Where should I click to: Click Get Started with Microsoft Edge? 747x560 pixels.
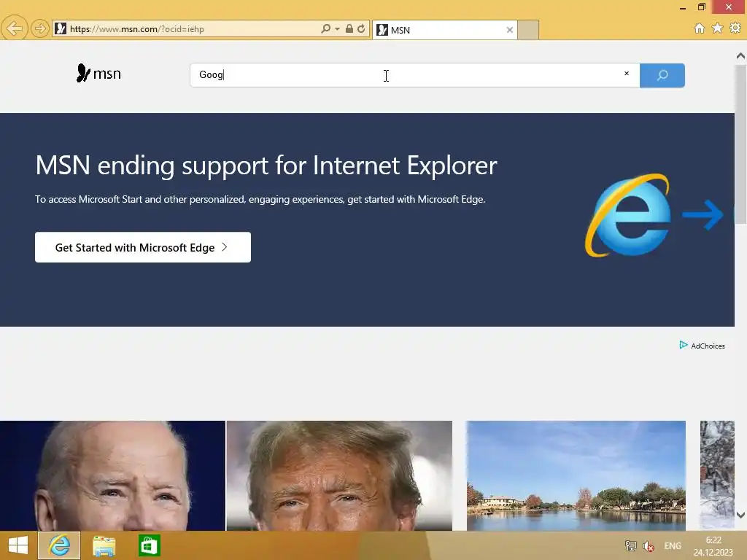click(143, 247)
